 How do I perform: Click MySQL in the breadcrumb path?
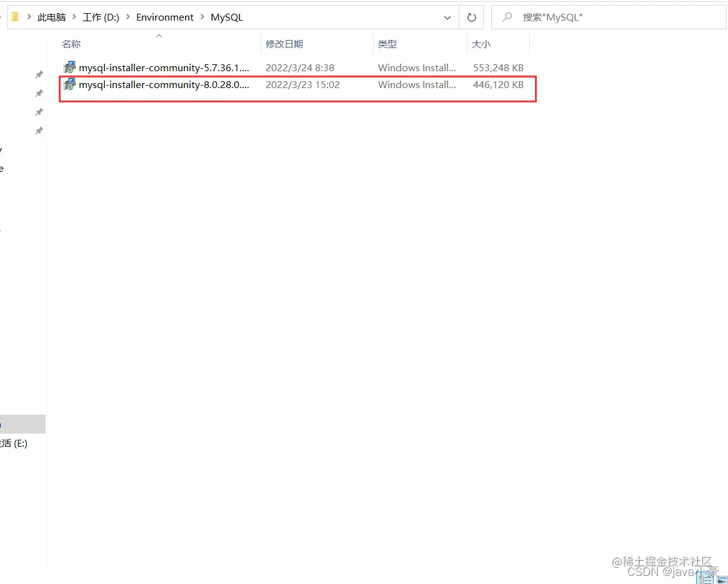pyautogui.click(x=227, y=17)
